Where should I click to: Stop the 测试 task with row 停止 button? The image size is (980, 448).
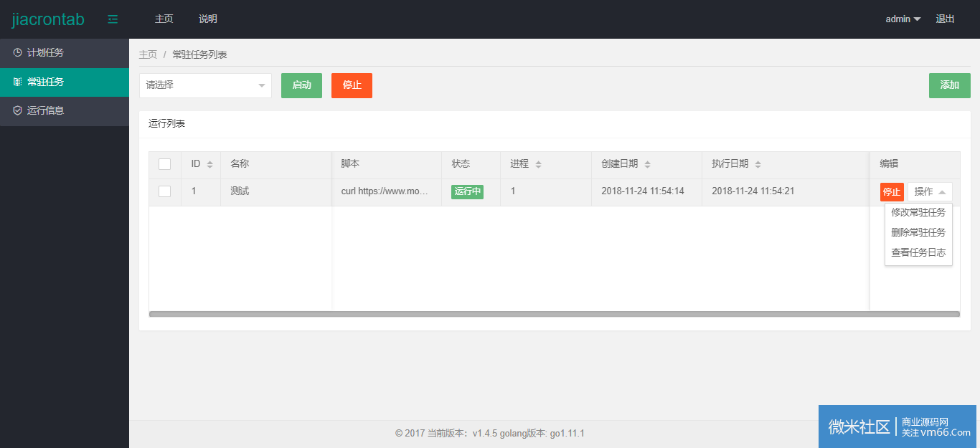click(x=892, y=192)
